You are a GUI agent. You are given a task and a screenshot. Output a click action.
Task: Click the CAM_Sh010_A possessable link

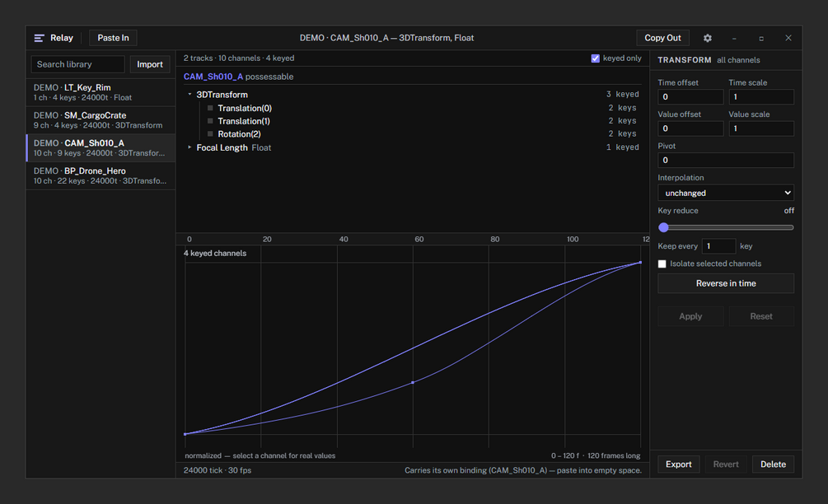(213, 77)
